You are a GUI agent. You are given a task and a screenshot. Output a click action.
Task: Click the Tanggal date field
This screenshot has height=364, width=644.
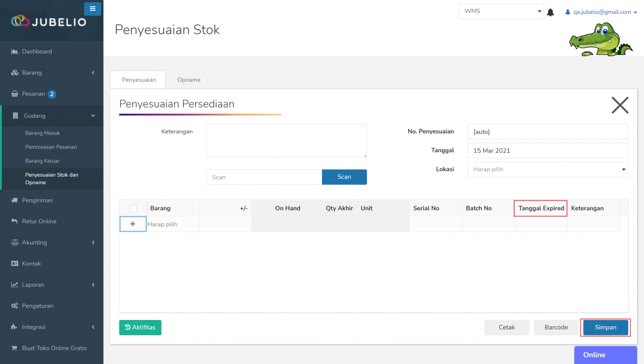tap(548, 151)
